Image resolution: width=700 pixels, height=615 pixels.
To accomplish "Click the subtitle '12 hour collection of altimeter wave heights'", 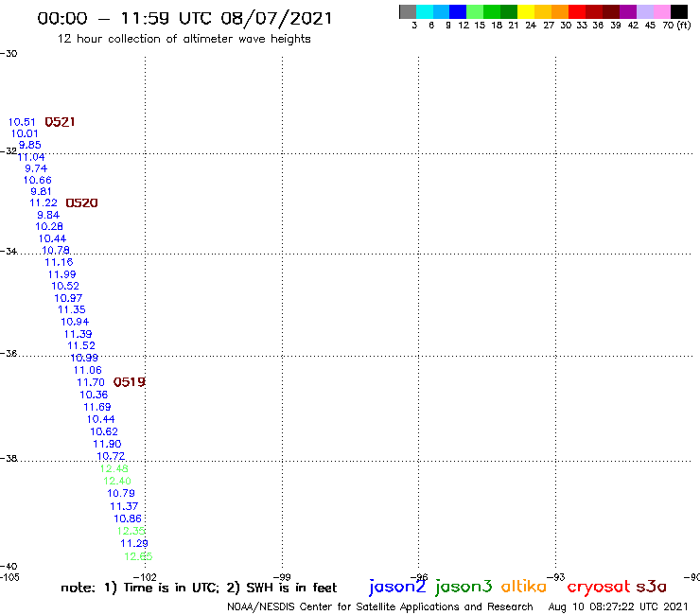I will coord(184,40).
